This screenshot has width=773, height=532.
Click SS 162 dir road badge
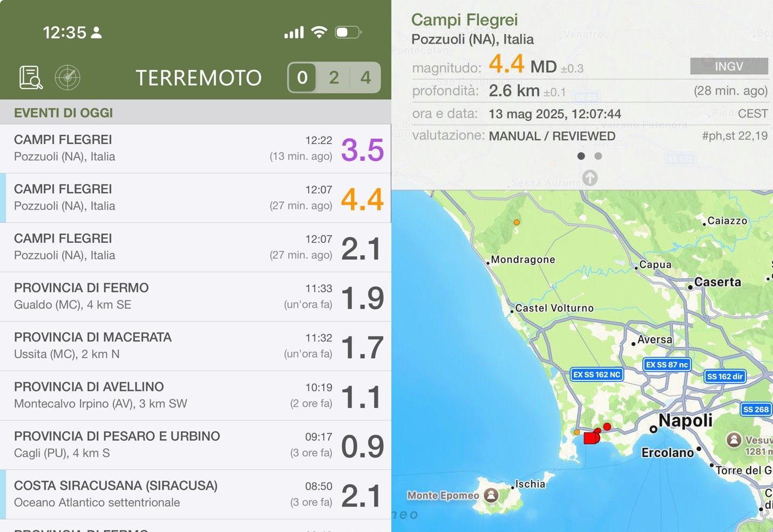point(725,377)
